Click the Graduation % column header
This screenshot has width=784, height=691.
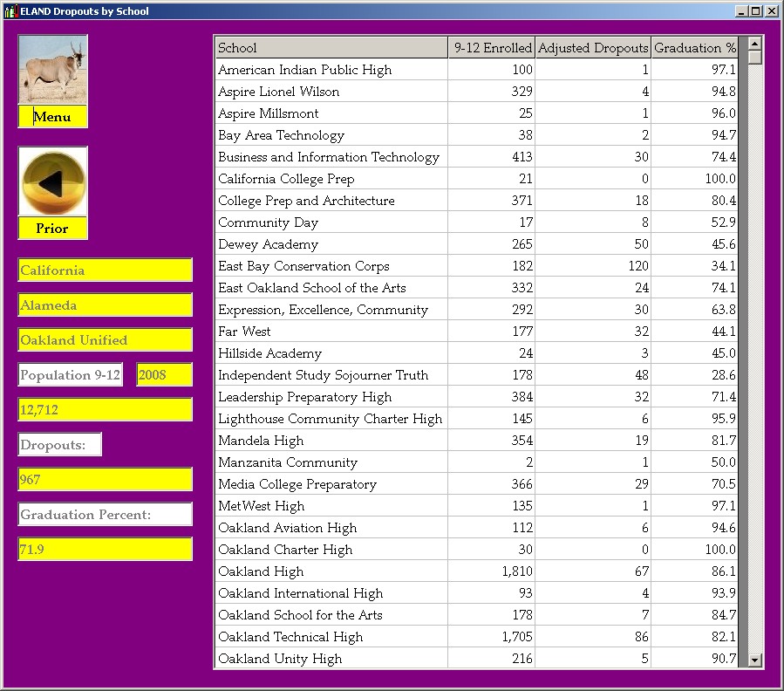pos(694,48)
